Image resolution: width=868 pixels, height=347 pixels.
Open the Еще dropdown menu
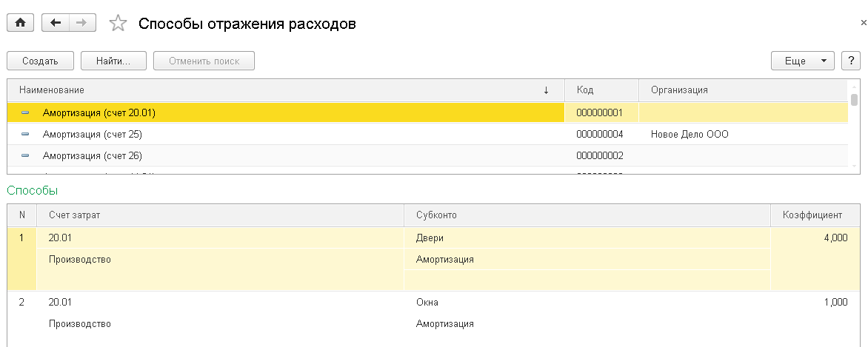pos(803,61)
